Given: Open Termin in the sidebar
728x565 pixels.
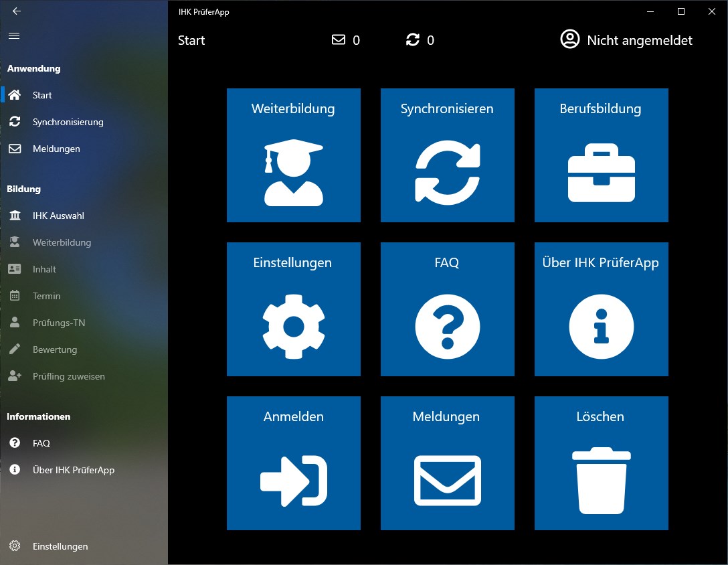Looking at the screenshot, I should click(x=46, y=296).
